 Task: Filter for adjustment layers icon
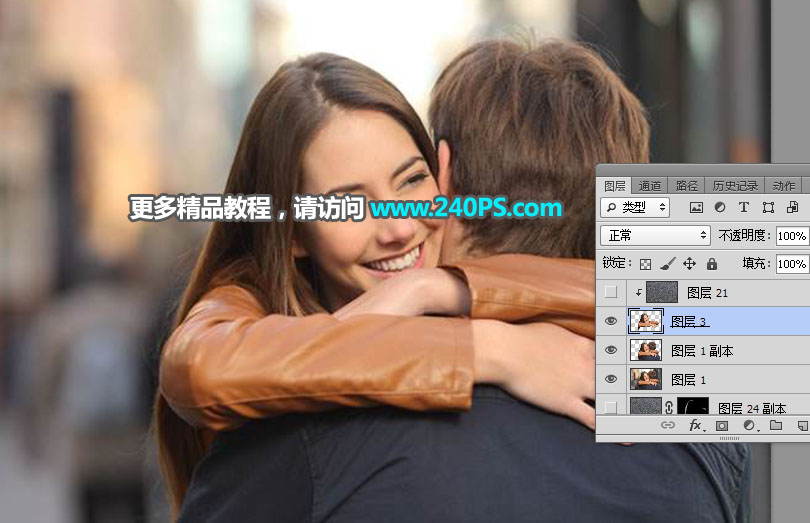(720, 208)
